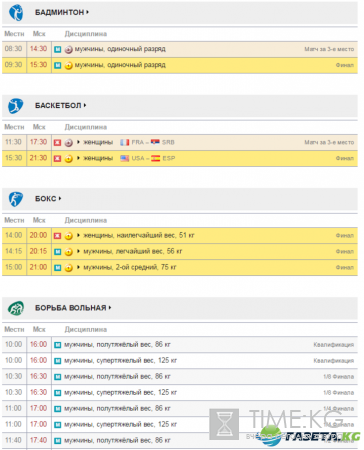The height and width of the screenshot is (450, 364).
Task: Click gold medal icon in boxing 75 кг row
Action: (x=68, y=268)
